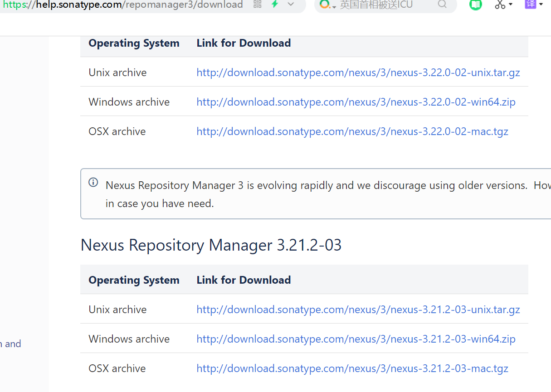Open the screenshot tool dropdown arrow
This screenshot has width=551, height=392.
click(511, 5)
